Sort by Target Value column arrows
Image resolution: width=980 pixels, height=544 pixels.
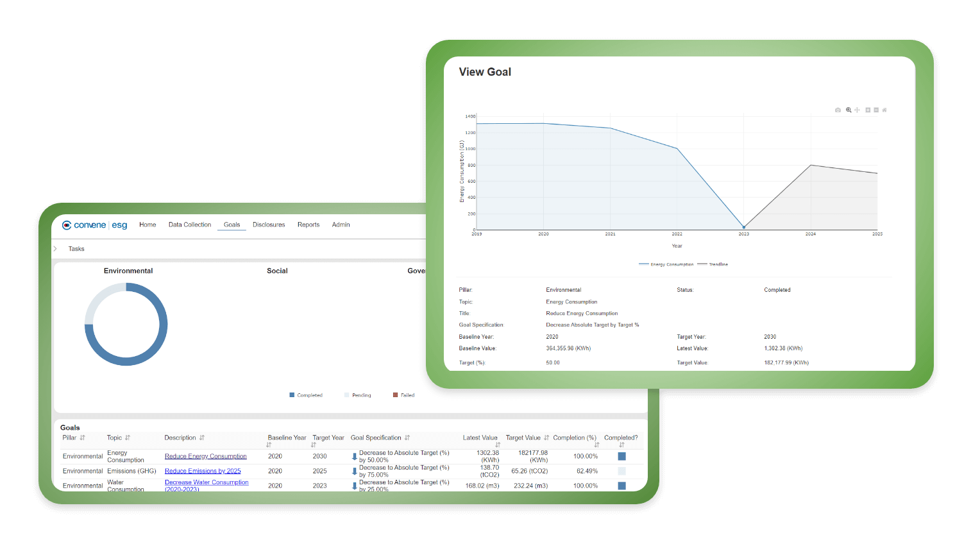click(x=546, y=438)
